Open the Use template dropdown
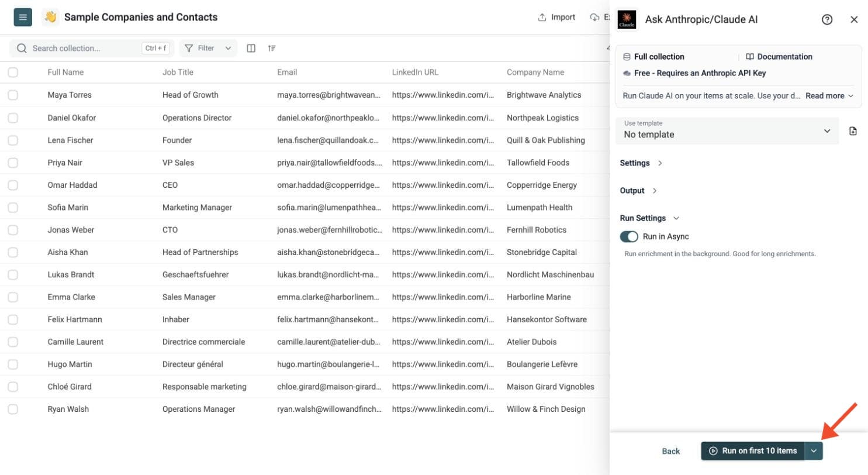The width and height of the screenshot is (868, 475). (x=727, y=131)
